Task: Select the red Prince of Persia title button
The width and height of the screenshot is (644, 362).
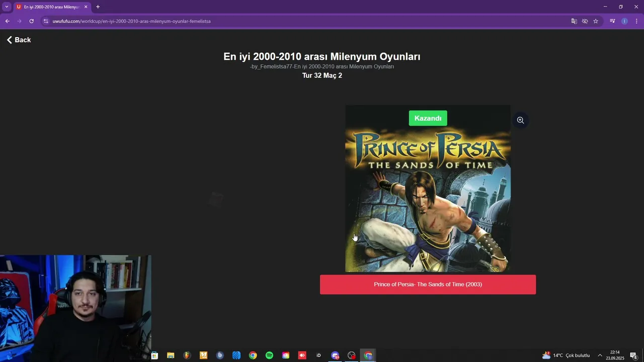Action: 428,285
